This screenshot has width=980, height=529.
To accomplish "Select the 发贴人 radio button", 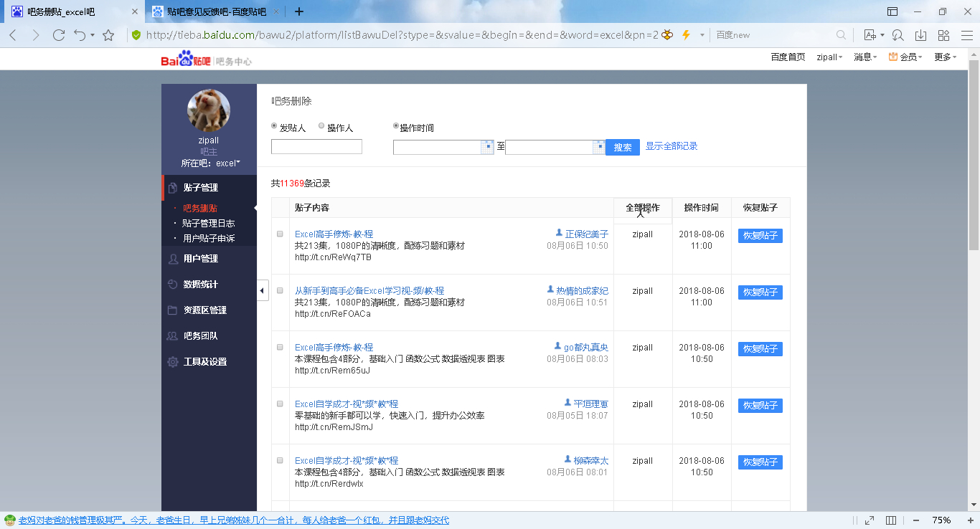I will tap(275, 126).
